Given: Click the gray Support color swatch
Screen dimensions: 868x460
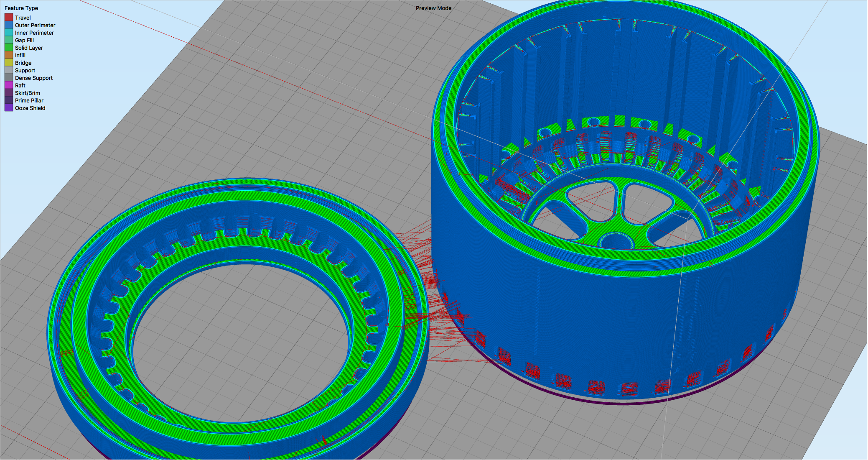Looking at the screenshot, I should click(9, 70).
